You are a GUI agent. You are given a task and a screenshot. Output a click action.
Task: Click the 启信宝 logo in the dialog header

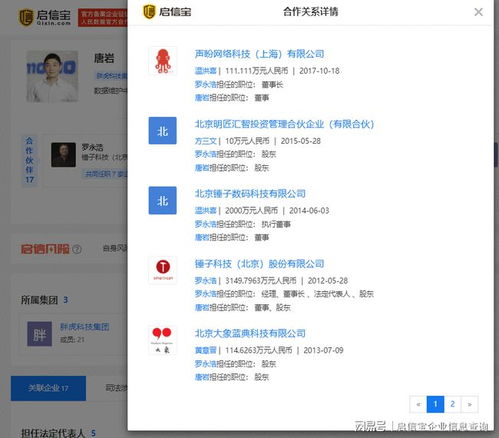[x=167, y=12]
